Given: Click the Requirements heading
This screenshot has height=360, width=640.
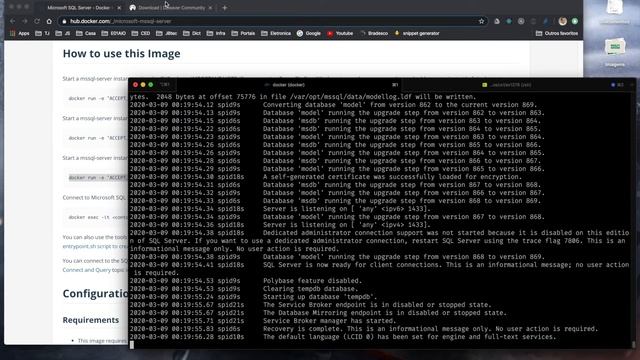Looking at the screenshot, I should coord(91,320).
